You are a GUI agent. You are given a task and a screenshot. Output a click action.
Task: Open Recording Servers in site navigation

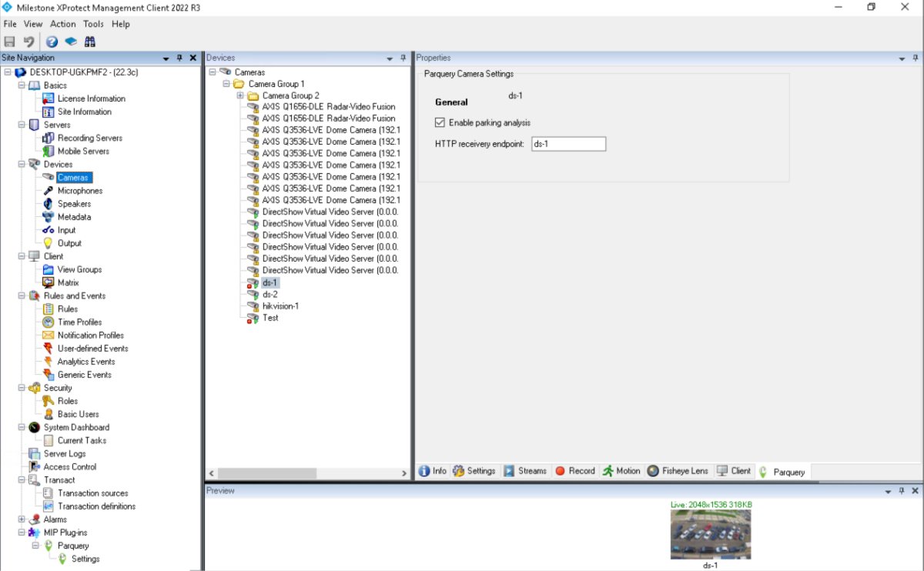(x=89, y=139)
